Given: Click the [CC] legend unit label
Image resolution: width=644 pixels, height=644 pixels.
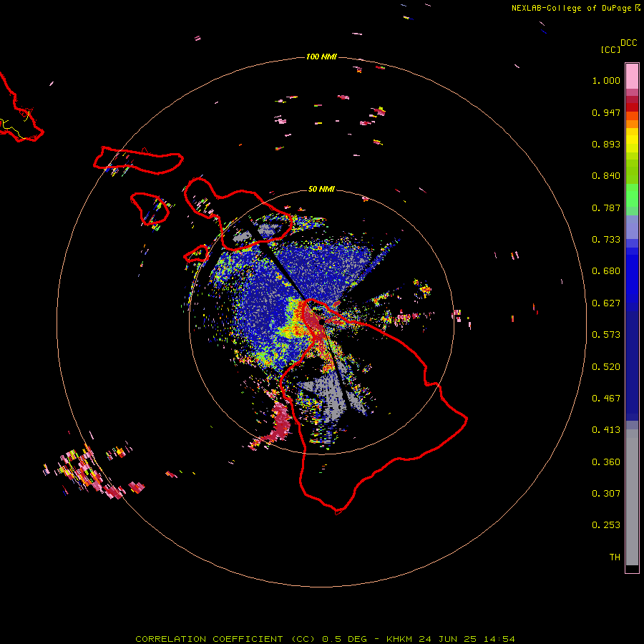Looking at the screenshot, I should 610,49.
